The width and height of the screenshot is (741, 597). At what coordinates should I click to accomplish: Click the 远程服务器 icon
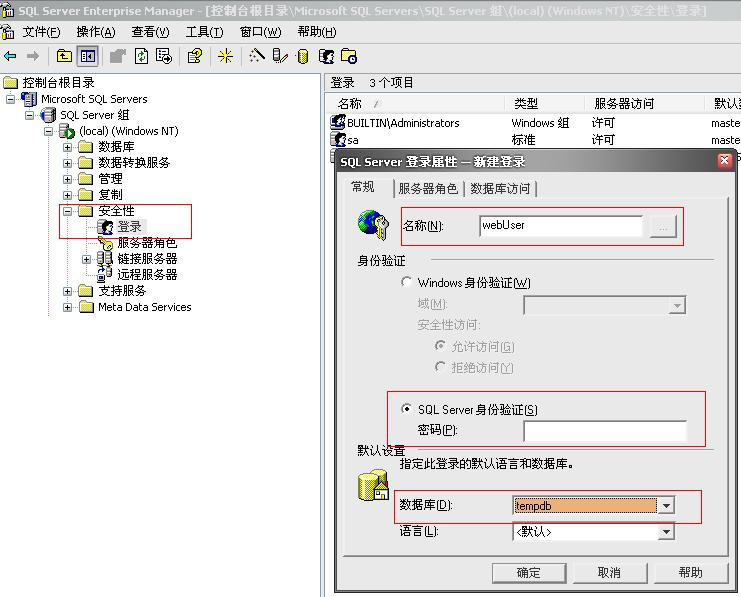[x=104, y=275]
